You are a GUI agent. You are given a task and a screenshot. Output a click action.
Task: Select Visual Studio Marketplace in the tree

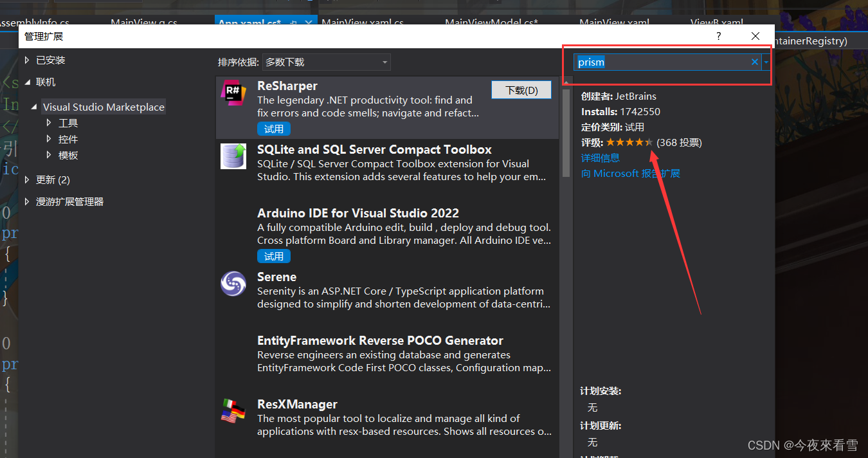104,107
